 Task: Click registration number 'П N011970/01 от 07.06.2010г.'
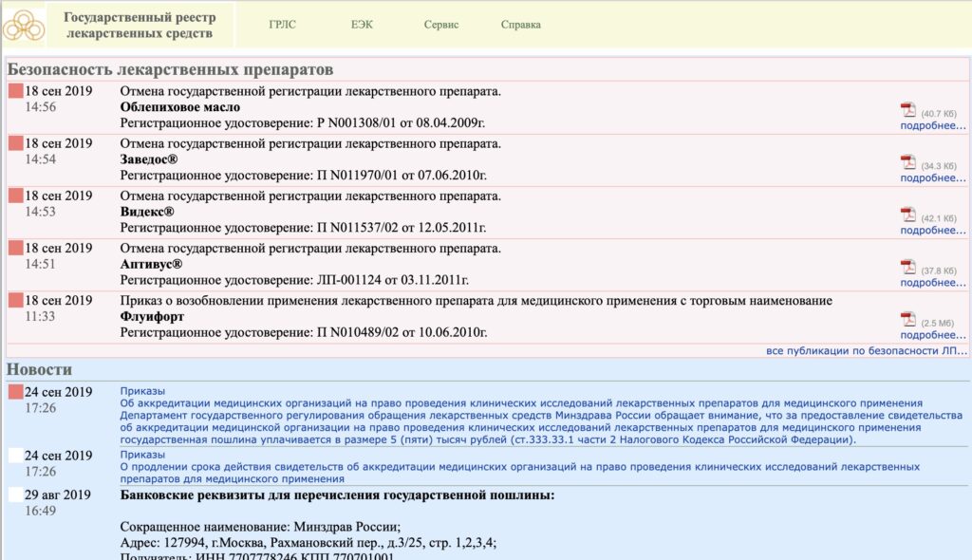[402, 176]
